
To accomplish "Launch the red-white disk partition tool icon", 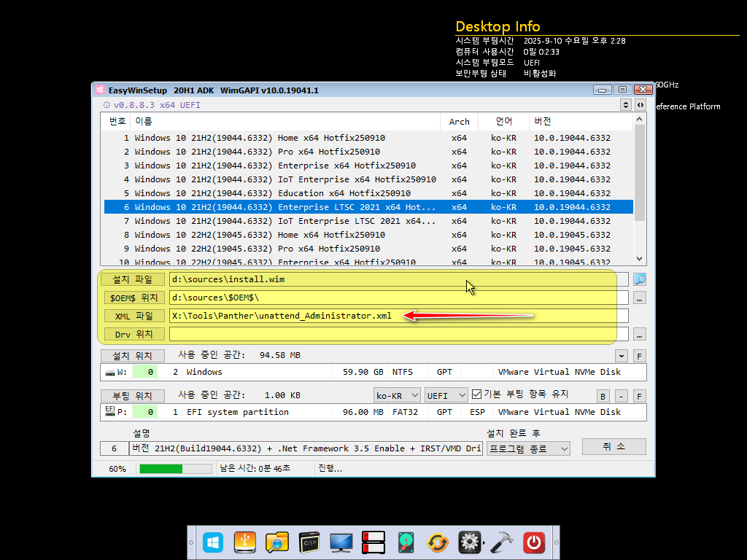I will pyautogui.click(x=373, y=542).
